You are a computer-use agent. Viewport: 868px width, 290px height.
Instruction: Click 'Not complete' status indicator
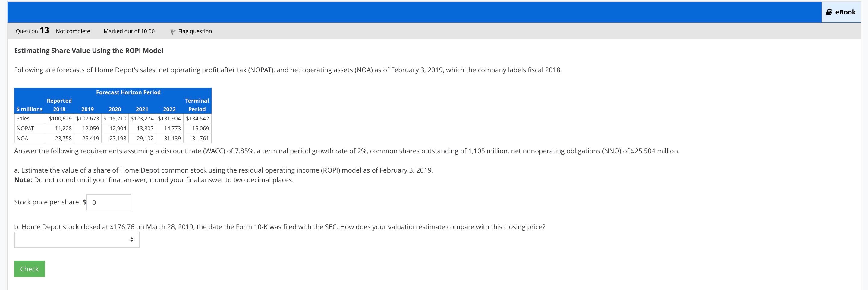pos(73,31)
